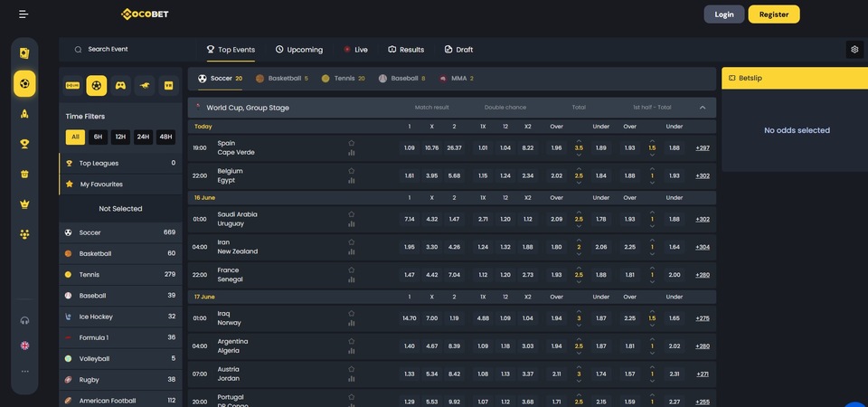
Task: Open My Favourites in sidebar
Action: (120, 185)
